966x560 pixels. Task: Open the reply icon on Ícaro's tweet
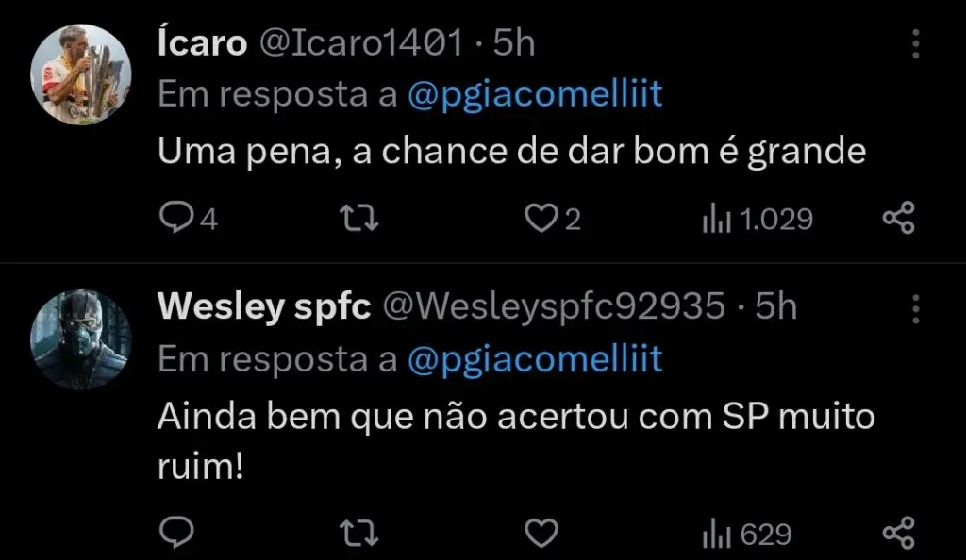click(x=179, y=218)
